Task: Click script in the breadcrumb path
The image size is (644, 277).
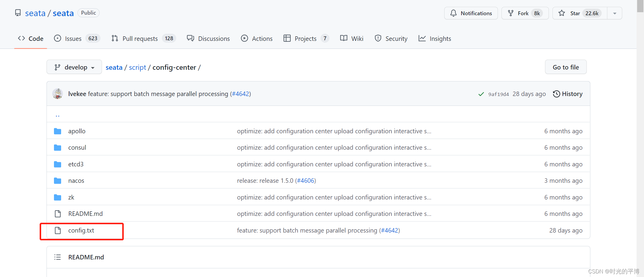Action: pyautogui.click(x=137, y=67)
